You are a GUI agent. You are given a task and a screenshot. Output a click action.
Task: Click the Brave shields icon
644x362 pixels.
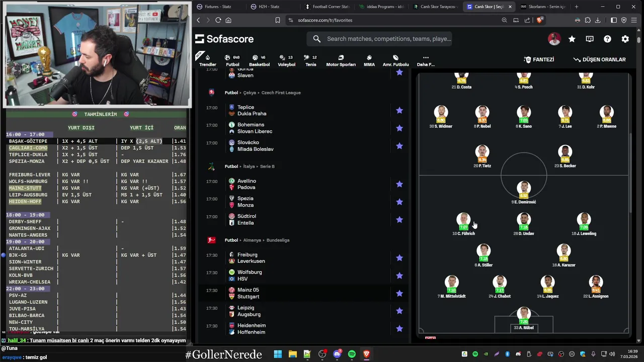click(x=539, y=20)
